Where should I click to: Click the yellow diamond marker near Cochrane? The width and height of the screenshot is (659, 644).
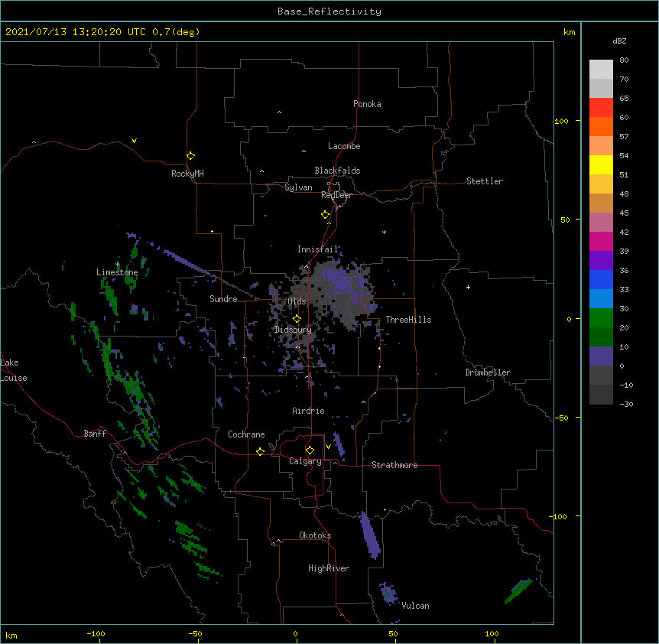pos(260,451)
